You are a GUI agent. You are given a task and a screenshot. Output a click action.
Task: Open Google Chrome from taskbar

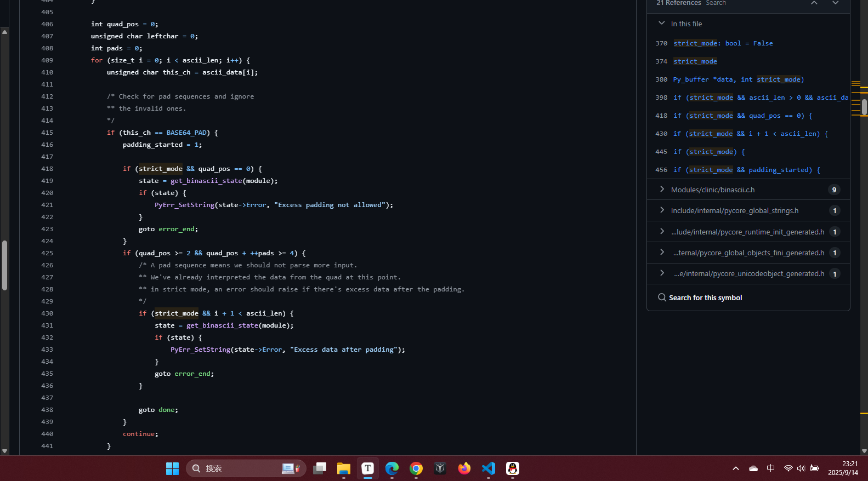tap(416, 468)
